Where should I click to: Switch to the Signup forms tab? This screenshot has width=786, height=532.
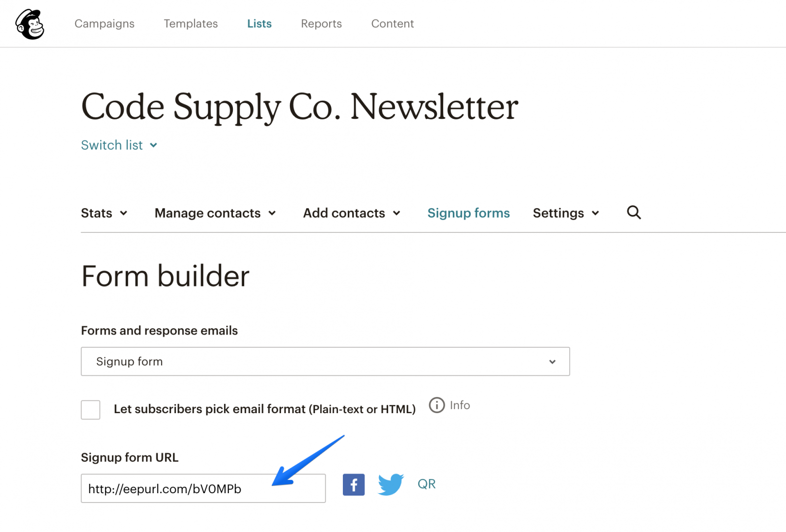pos(468,213)
